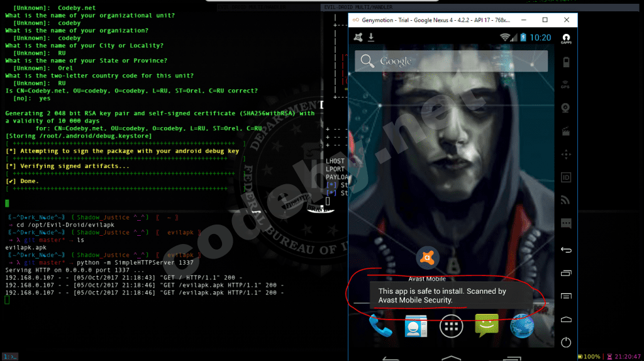
Task: Select the right EVIL-DROID MULTI/HANDLER window title
Action: pyautogui.click(x=358, y=7)
